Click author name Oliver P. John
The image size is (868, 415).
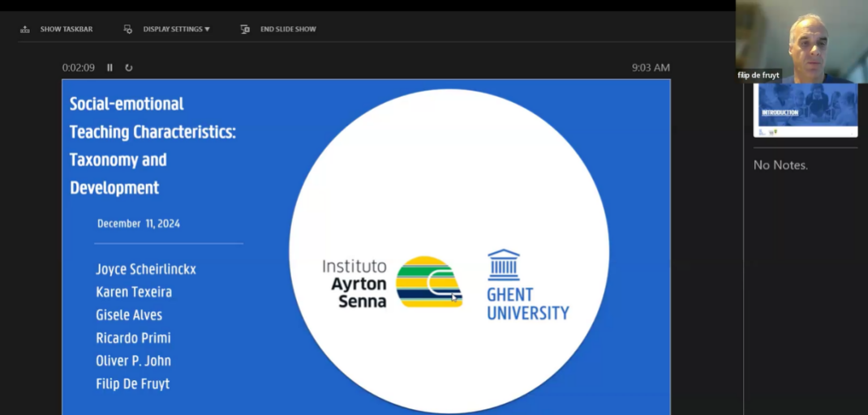[133, 361]
